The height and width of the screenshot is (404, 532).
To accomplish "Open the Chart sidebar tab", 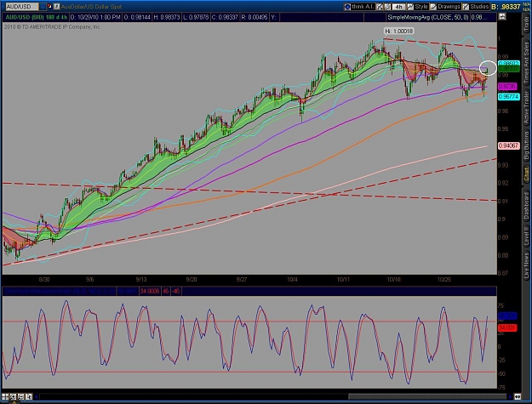I will pos(527,174).
